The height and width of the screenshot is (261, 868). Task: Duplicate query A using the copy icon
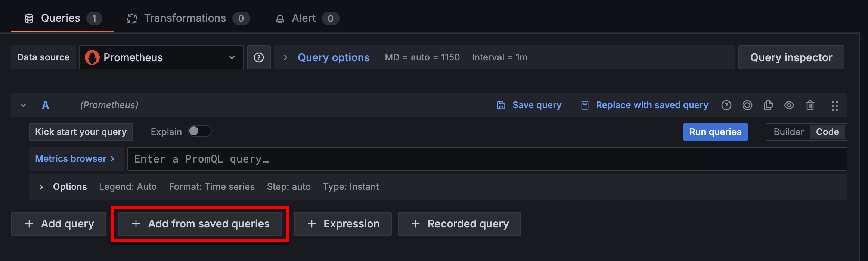[x=768, y=105]
